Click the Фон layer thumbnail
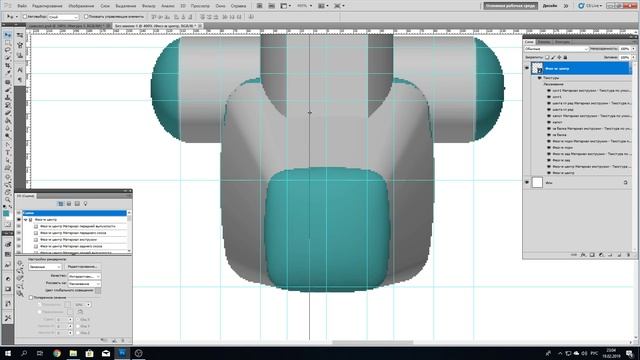The width and height of the screenshot is (640, 360). tap(537, 182)
